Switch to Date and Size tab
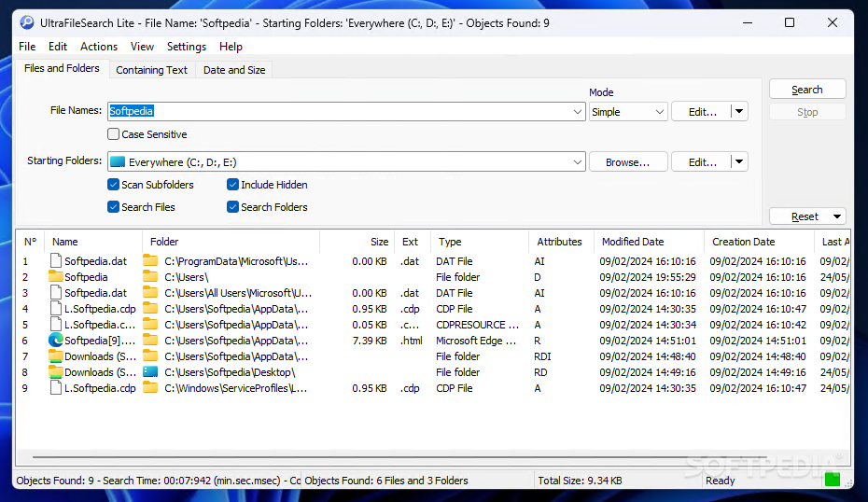Screen dimensions: 868x502 234,70
